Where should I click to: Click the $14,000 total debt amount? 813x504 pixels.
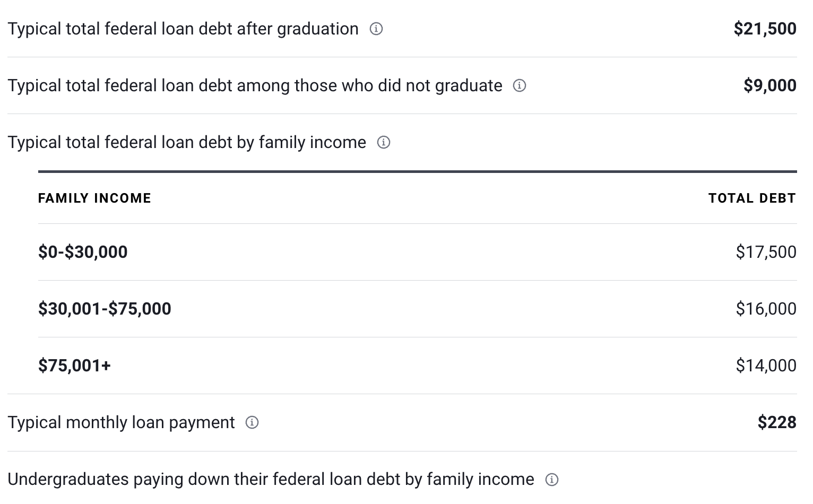pos(766,366)
